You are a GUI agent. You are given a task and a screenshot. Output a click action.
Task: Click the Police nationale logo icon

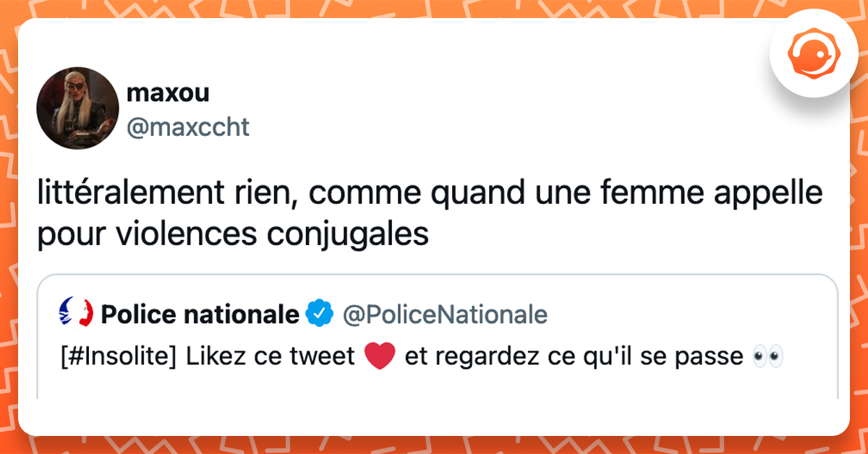click(x=75, y=313)
